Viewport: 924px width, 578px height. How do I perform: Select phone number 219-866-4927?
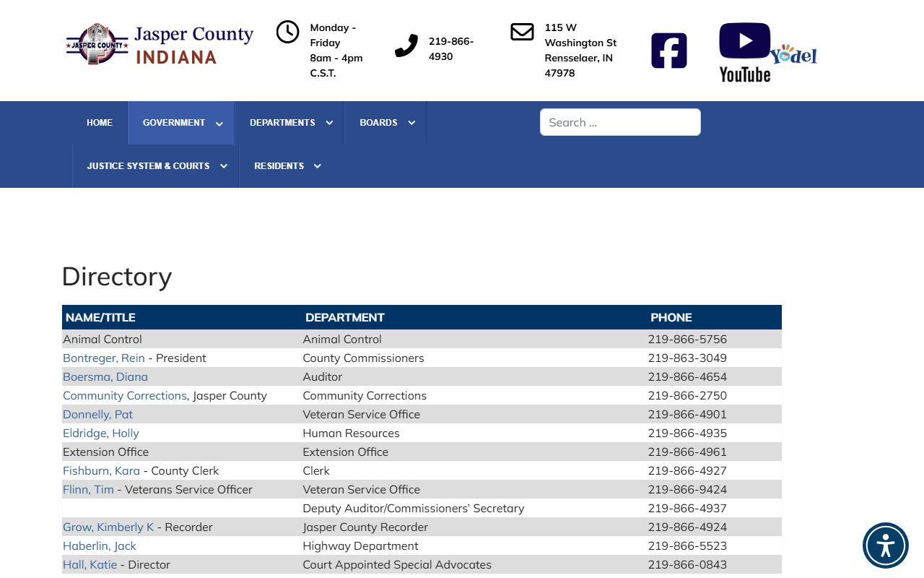687,471
